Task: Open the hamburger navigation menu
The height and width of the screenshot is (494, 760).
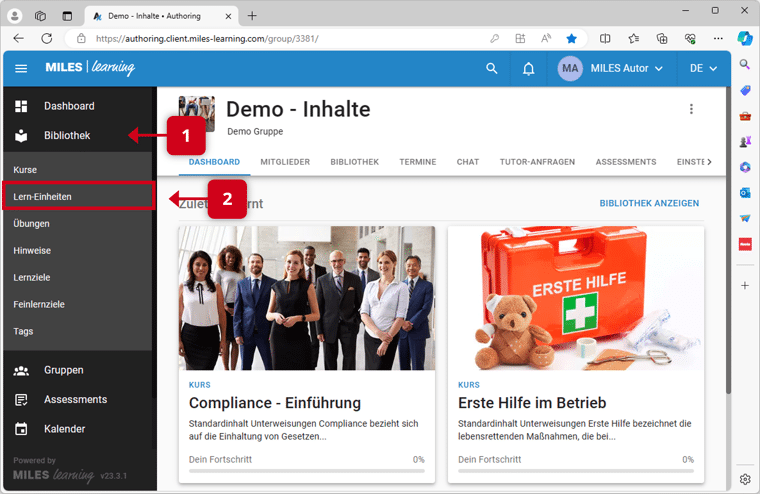Action: click(21, 68)
